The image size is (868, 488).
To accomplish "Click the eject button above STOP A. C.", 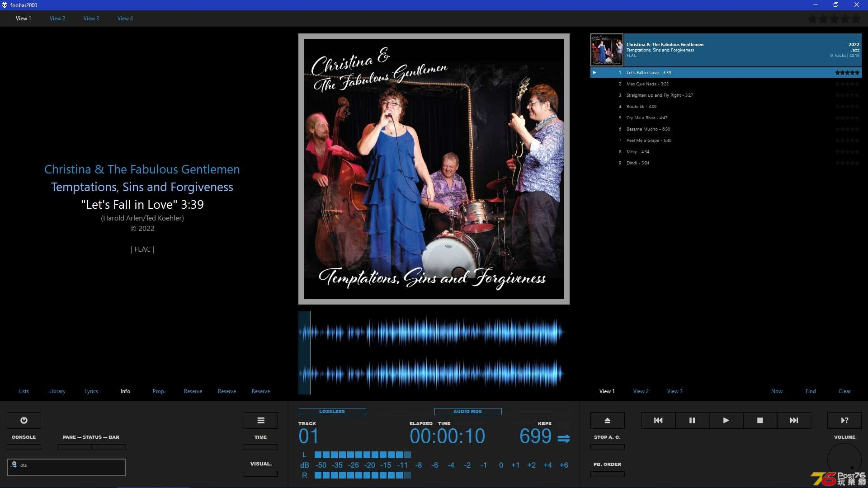I will point(608,420).
